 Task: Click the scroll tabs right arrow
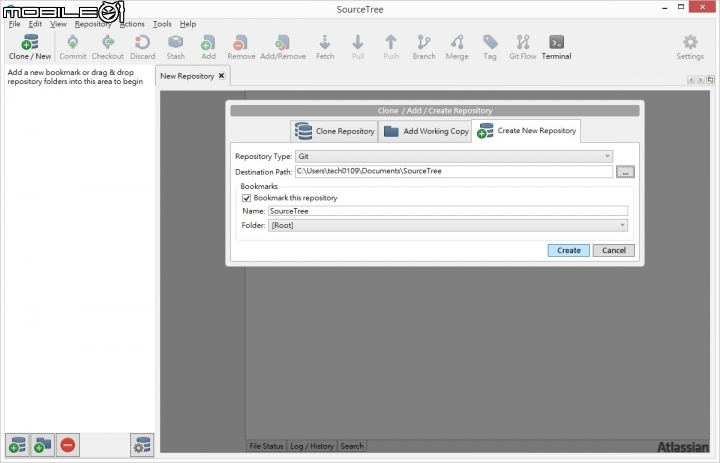pos(700,80)
